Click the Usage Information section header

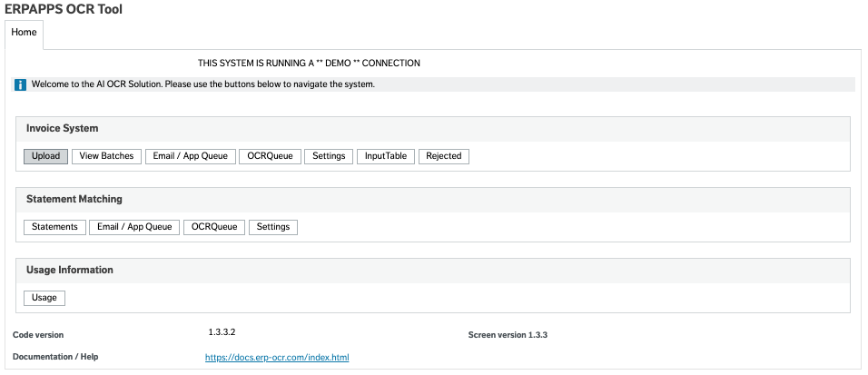433,271
